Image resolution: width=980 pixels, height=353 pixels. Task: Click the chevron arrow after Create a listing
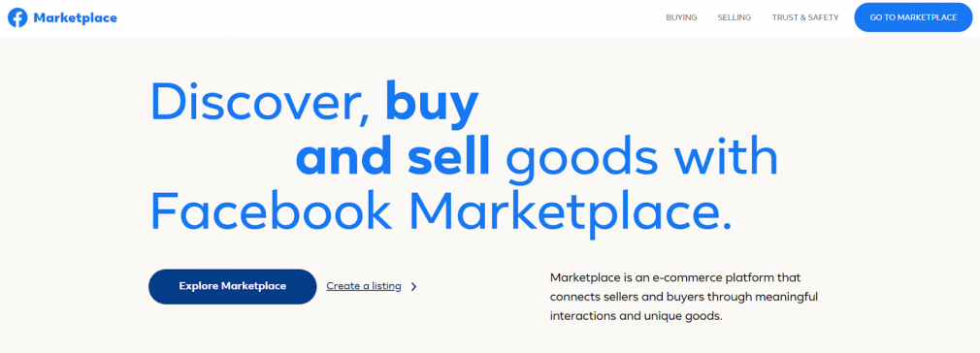[x=413, y=287]
